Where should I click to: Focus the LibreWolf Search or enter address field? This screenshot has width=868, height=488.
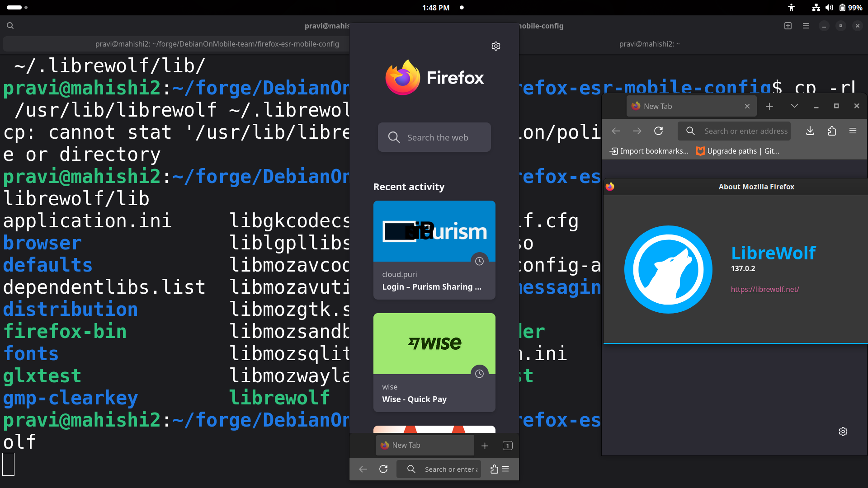(x=734, y=131)
